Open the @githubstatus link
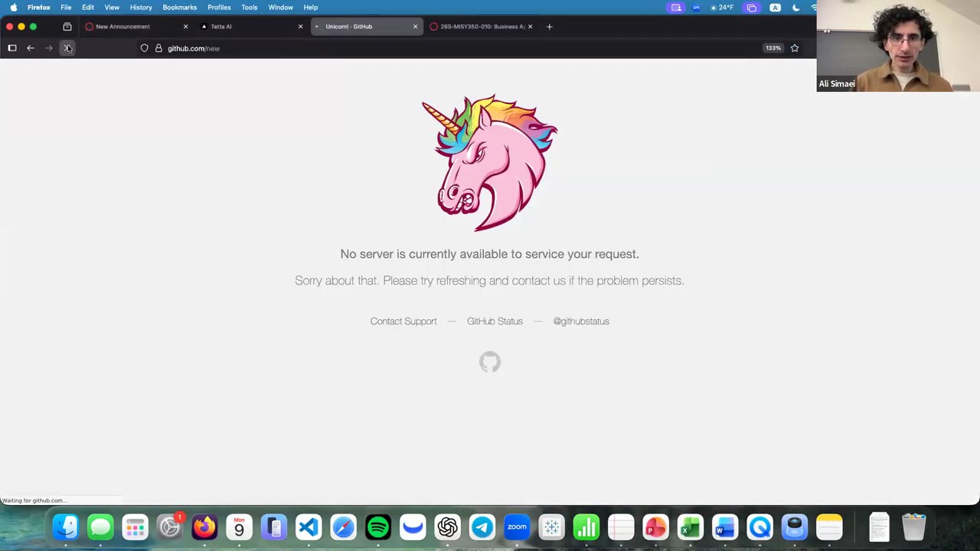980x551 pixels. 581,321
